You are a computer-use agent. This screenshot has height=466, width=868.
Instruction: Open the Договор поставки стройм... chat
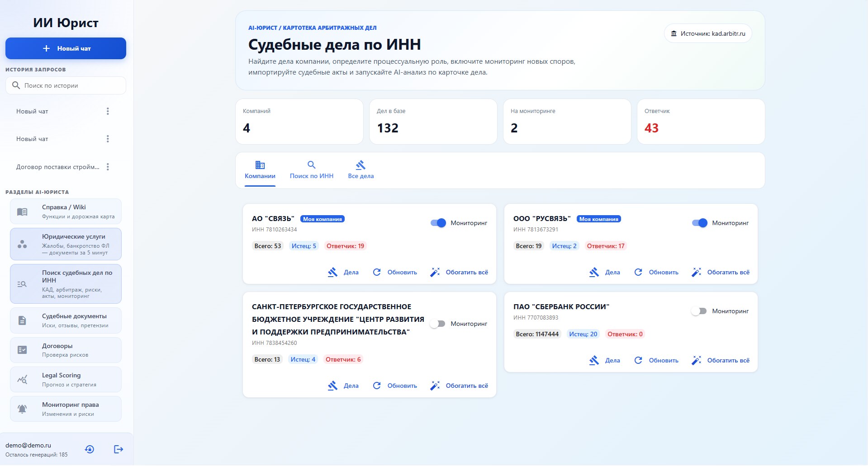(58, 167)
